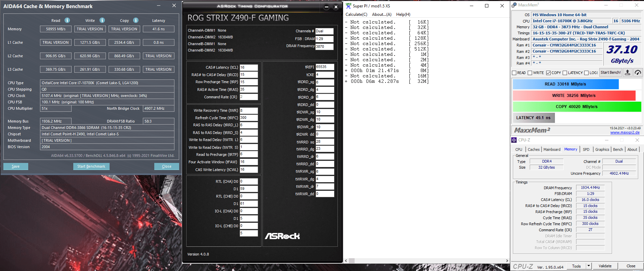Click the 32M result line in Super PI

387,81
